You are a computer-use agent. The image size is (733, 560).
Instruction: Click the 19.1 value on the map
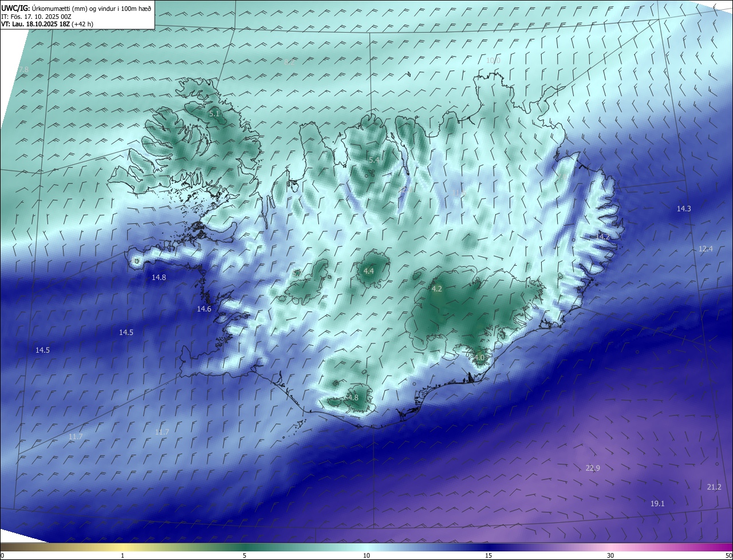[657, 503]
